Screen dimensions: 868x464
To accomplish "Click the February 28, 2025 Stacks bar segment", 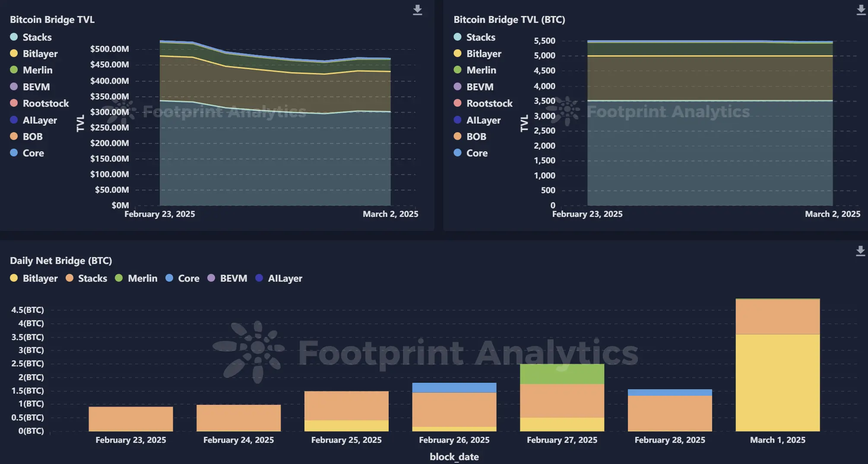I will 670,413.
